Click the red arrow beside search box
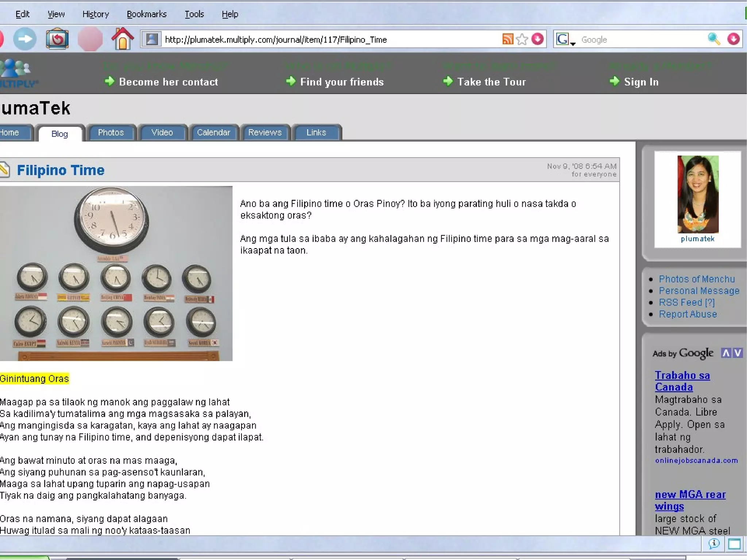747x560 pixels. coord(733,39)
